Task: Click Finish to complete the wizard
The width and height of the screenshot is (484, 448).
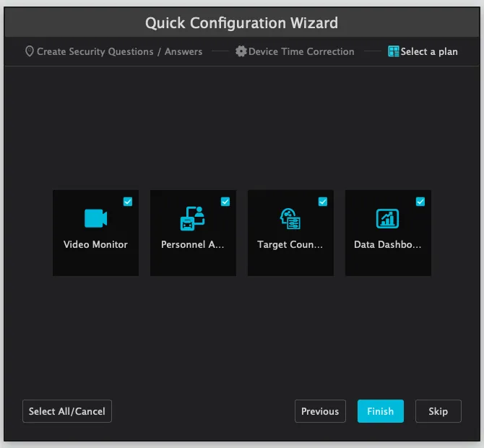Action: (x=381, y=411)
